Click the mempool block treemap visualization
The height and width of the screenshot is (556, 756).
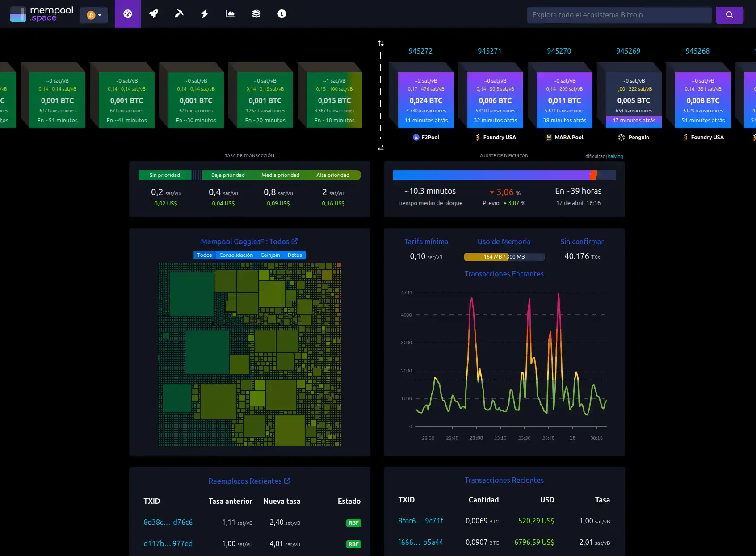(x=250, y=355)
